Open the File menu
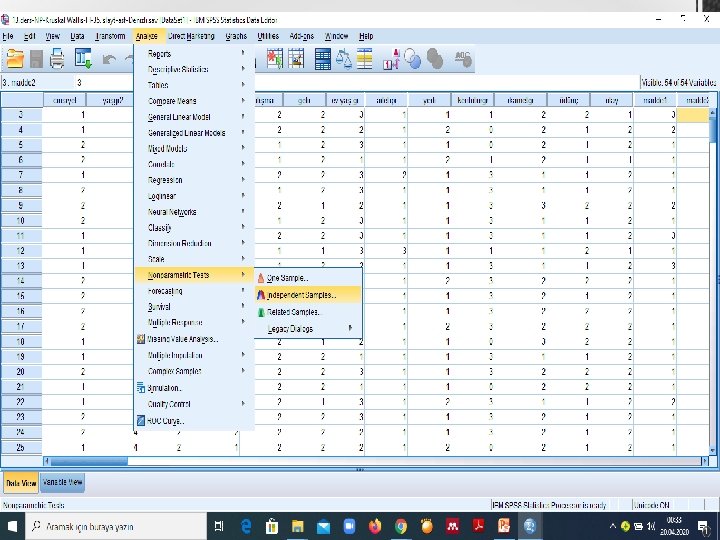This screenshot has height=540, width=720. pos(8,36)
